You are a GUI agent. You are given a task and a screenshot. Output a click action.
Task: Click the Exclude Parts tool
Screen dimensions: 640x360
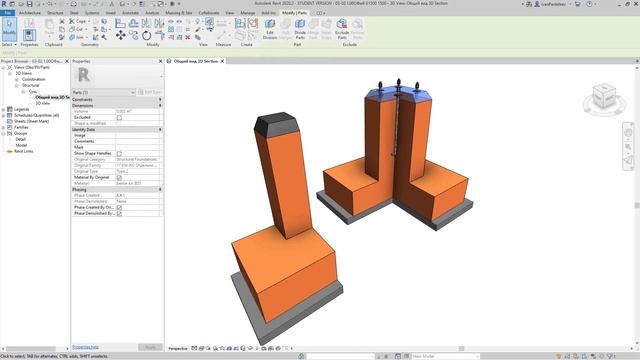click(342, 28)
